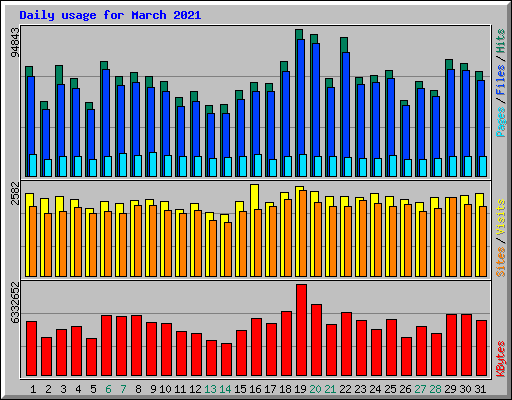Click the 'Visits' legend label
Viewport: 512px width, 400px height.
tap(500, 217)
